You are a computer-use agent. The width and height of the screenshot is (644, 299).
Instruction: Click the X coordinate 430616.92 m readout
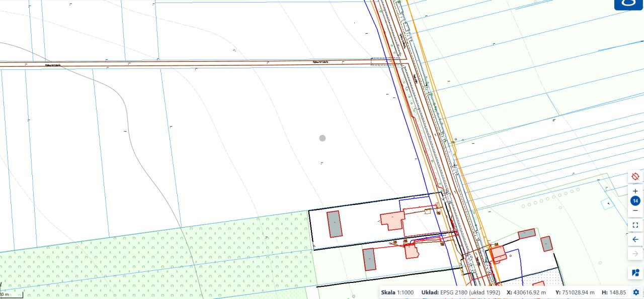526,292
